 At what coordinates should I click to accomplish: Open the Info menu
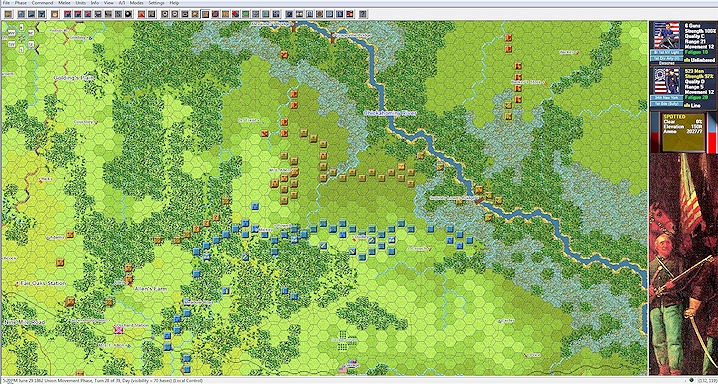coord(94,3)
